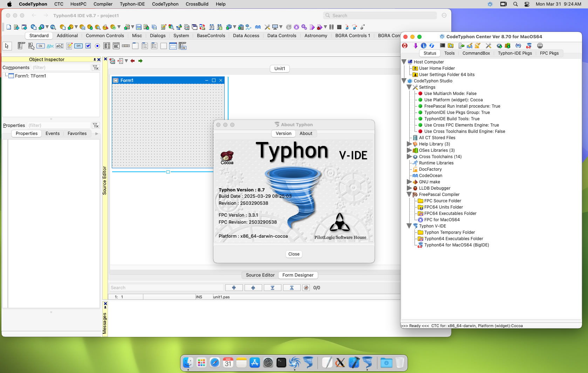Select the arrow pointer tool in the component palette

click(x=7, y=46)
